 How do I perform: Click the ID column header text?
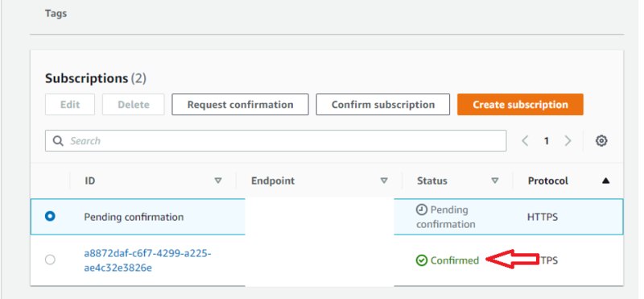(90, 181)
